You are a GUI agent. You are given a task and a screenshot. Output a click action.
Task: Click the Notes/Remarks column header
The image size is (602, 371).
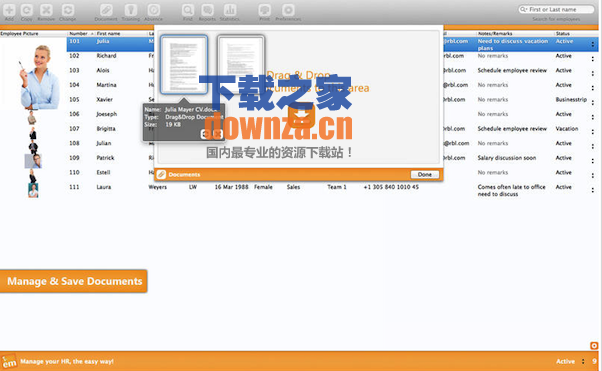(x=515, y=33)
